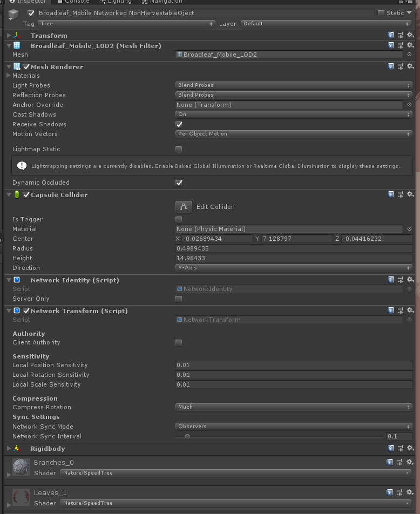The image size is (420, 514).
Task: Open the Compress Rotation dropdown
Action: [294, 407]
